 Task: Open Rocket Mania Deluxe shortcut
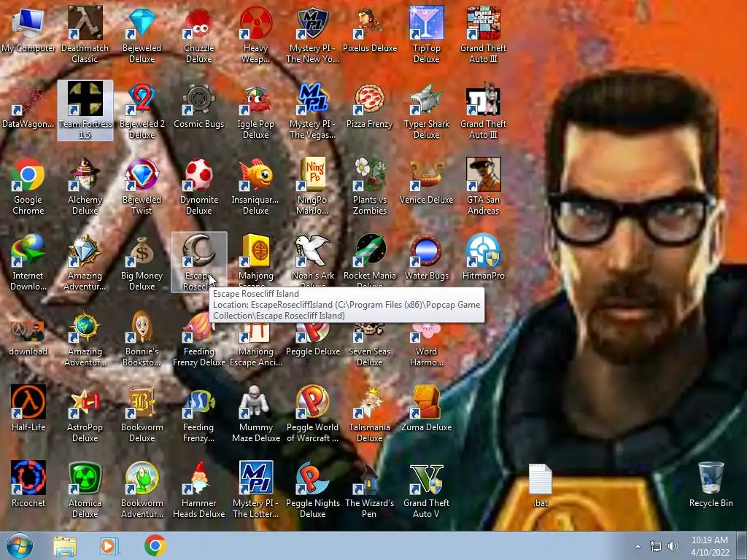pyautogui.click(x=370, y=260)
